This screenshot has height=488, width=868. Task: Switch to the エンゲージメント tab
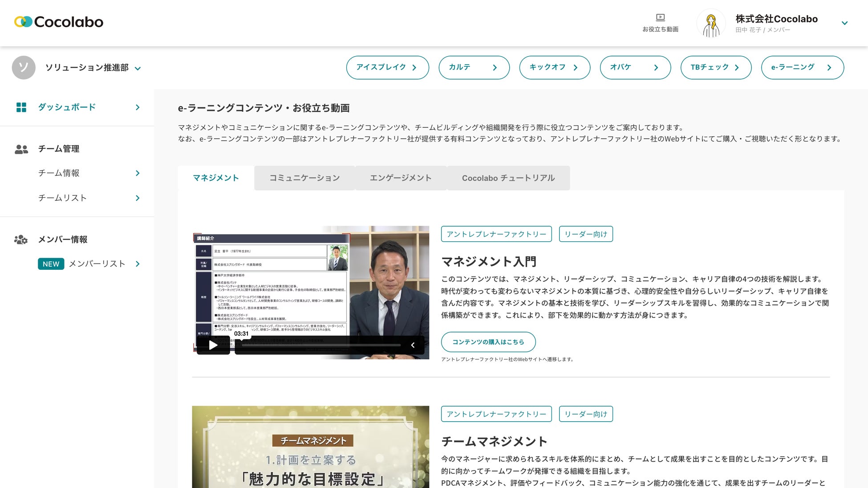pyautogui.click(x=401, y=178)
